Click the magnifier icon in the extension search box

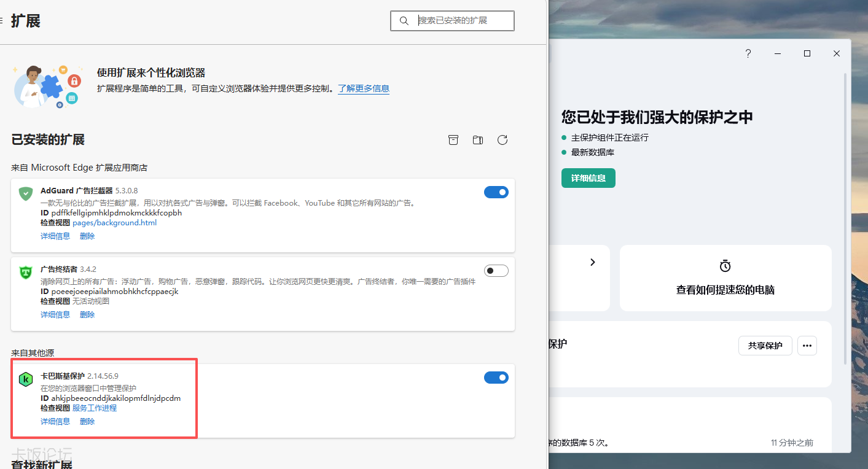click(404, 20)
